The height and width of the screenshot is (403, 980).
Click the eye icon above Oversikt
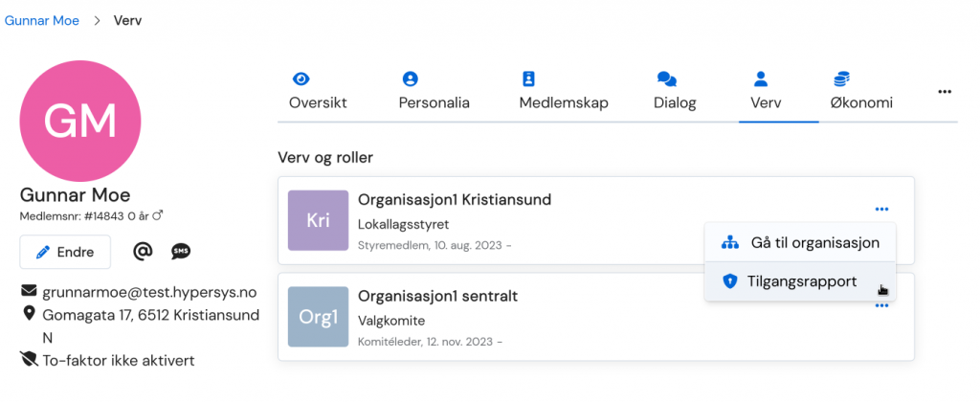[301, 78]
